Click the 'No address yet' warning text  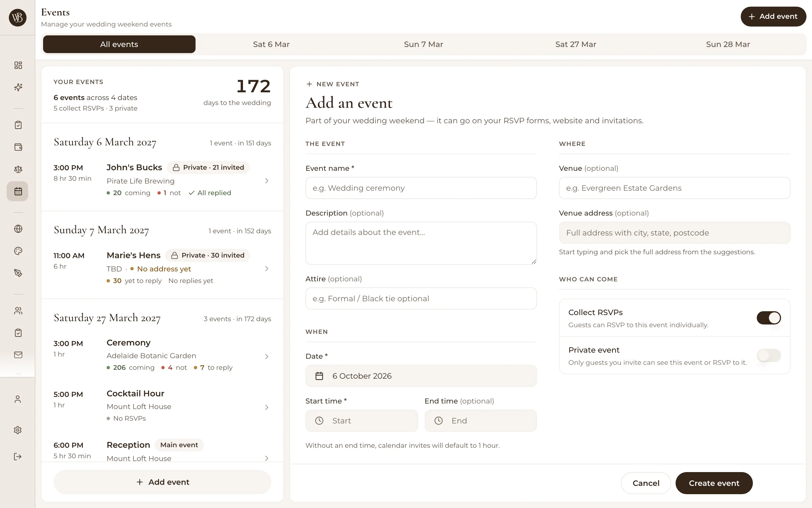(x=164, y=269)
